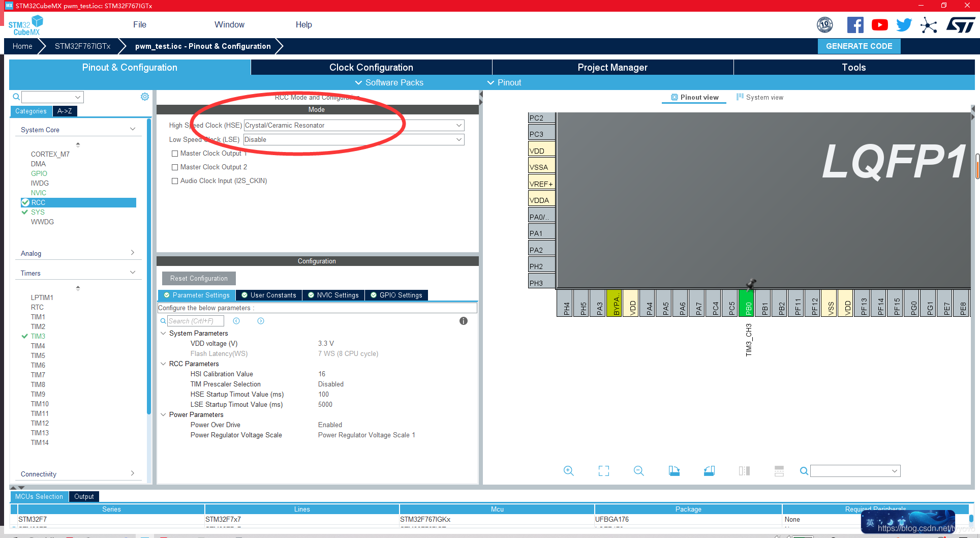980x538 pixels.
Task: Zoom out of the pinout view
Action: pyautogui.click(x=639, y=471)
